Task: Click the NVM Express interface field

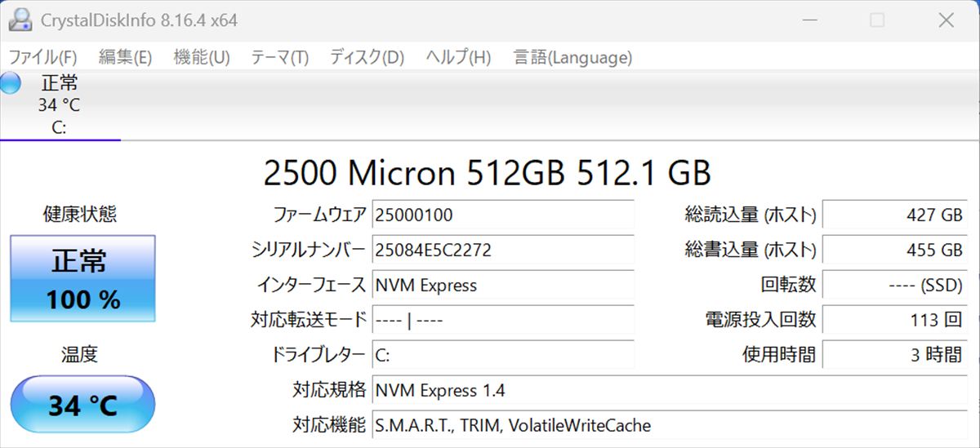Action: click(503, 285)
